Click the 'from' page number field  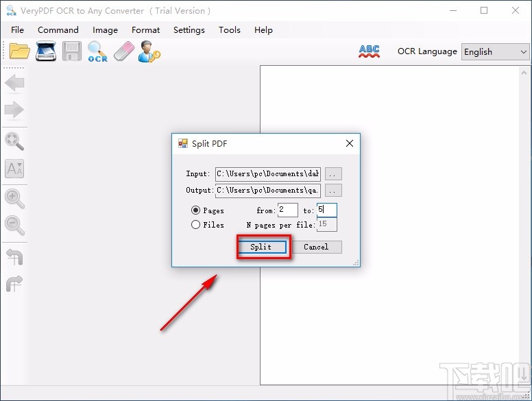click(x=288, y=210)
